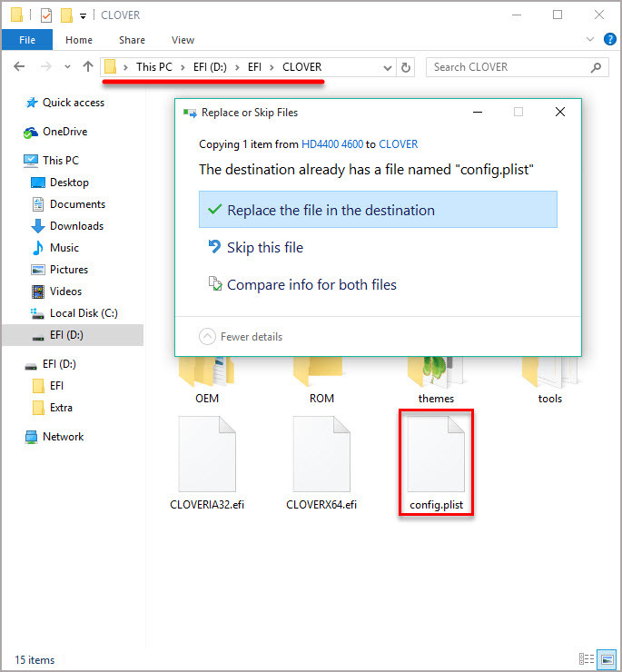Select the CLOVERIA32.efi file
The image size is (622, 672).
click(207, 463)
